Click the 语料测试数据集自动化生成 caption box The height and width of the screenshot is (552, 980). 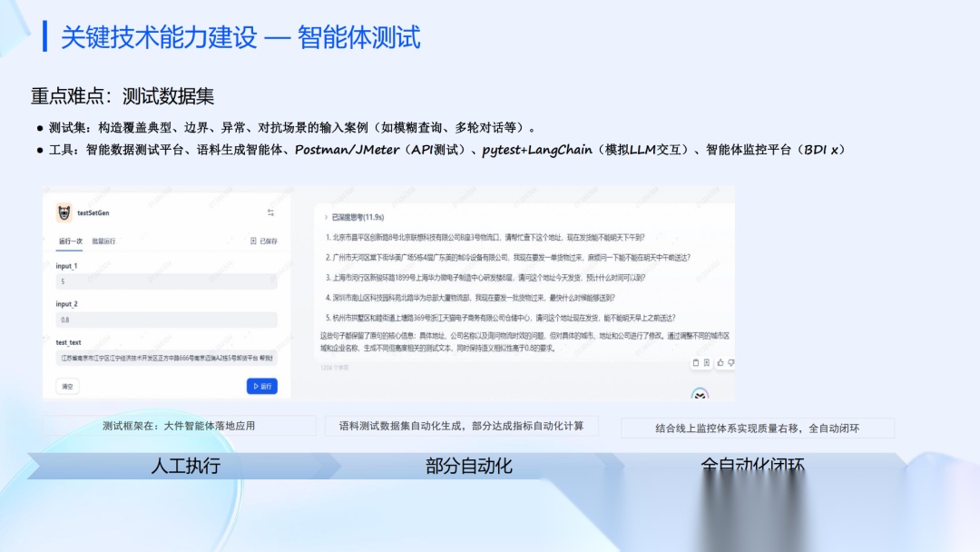pyautogui.click(x=461, y=426)
